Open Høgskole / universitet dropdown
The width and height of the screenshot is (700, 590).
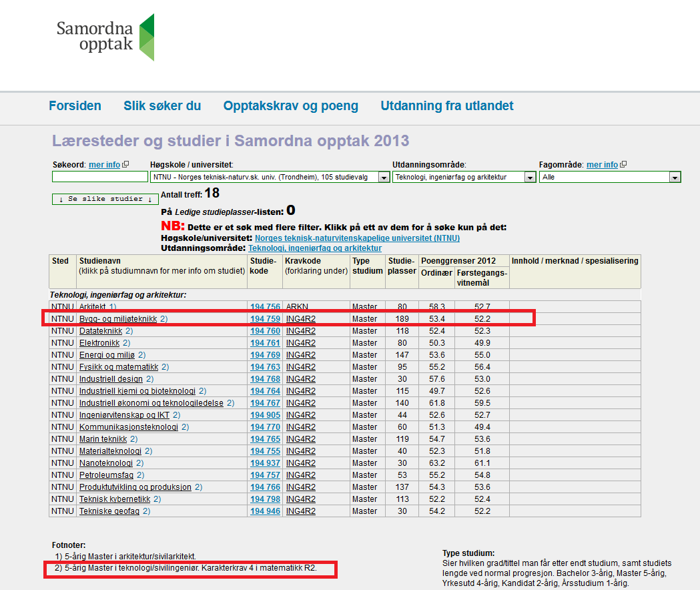pyautogui.click(x=270, y=177)
